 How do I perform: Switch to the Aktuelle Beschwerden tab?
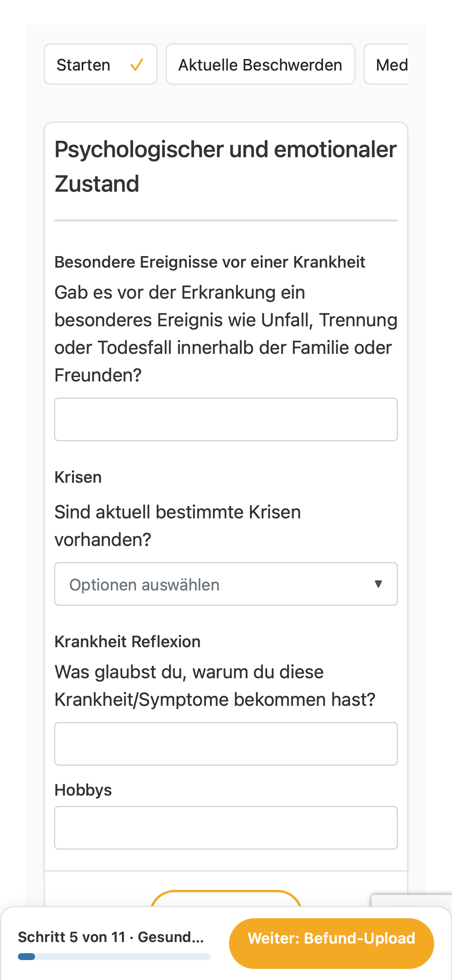point(260,64)
